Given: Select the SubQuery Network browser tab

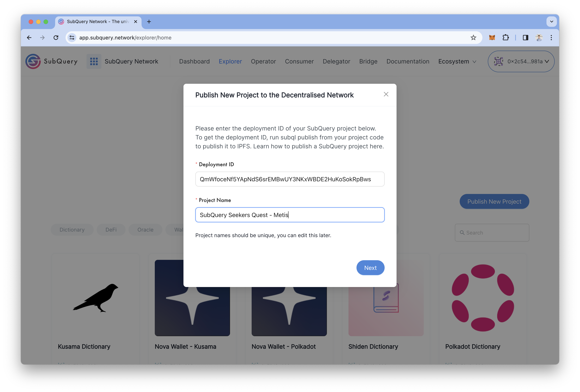Looking at the screenshot, I should point(98,22).
